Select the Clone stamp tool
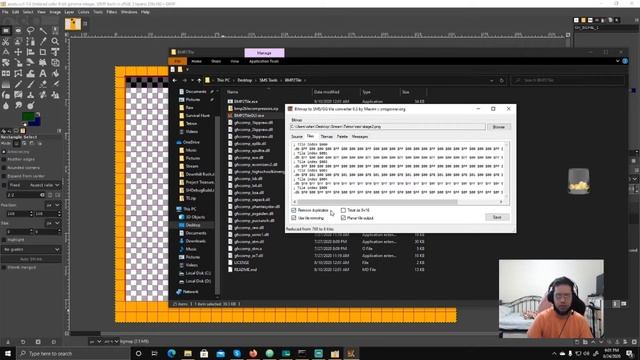Screen dimensions: 640x360 31,95
